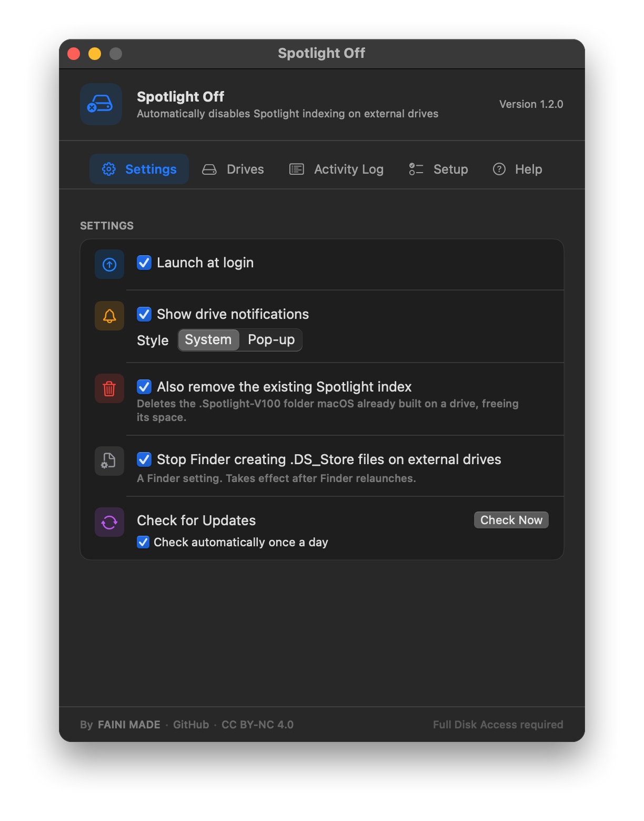
Task: Click the Activity Log list icon
Action: click(x=297, y=169)
